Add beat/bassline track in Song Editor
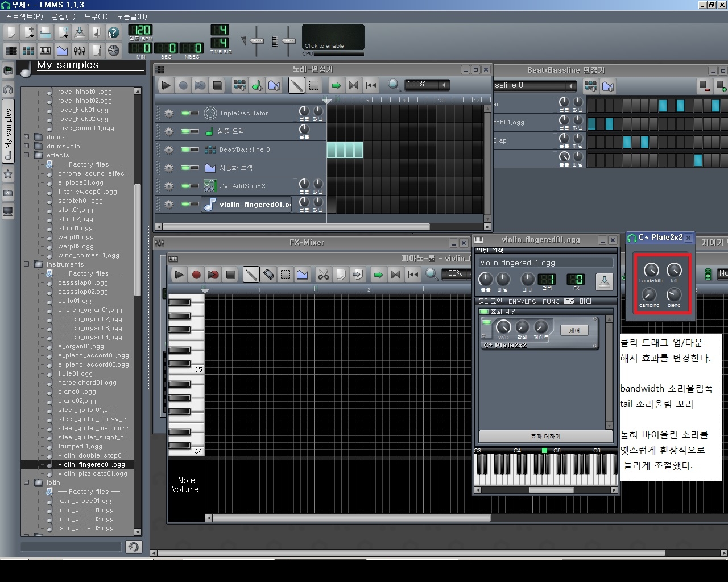Screen dimensions: 728x582 click(x=240, y=85)
